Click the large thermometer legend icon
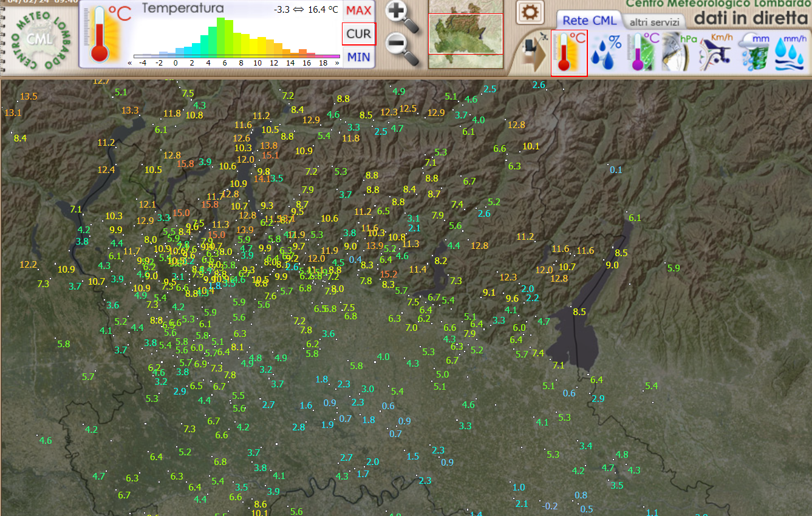Image resolution: width=812 pixels, height=516 pixels. (x=106, y=33)
